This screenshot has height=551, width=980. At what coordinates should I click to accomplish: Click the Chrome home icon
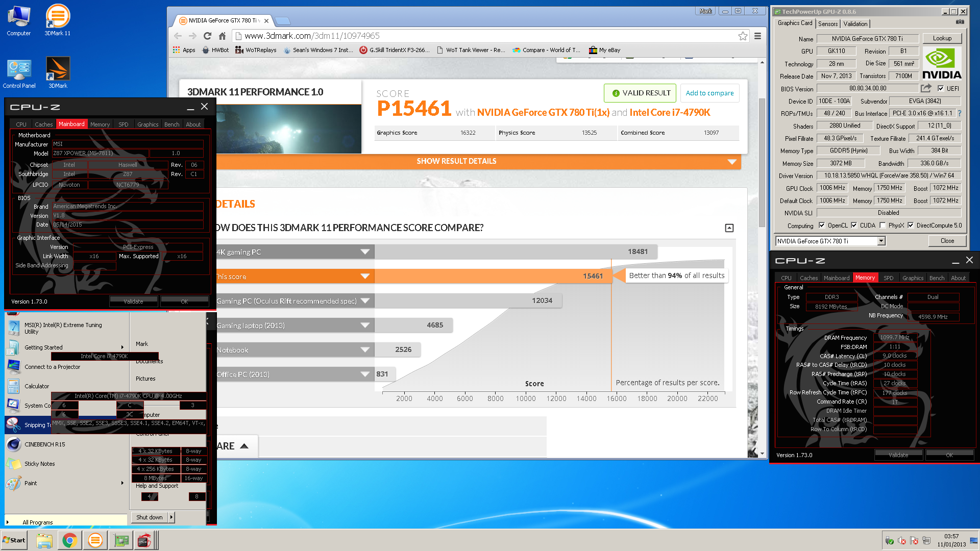222,36
